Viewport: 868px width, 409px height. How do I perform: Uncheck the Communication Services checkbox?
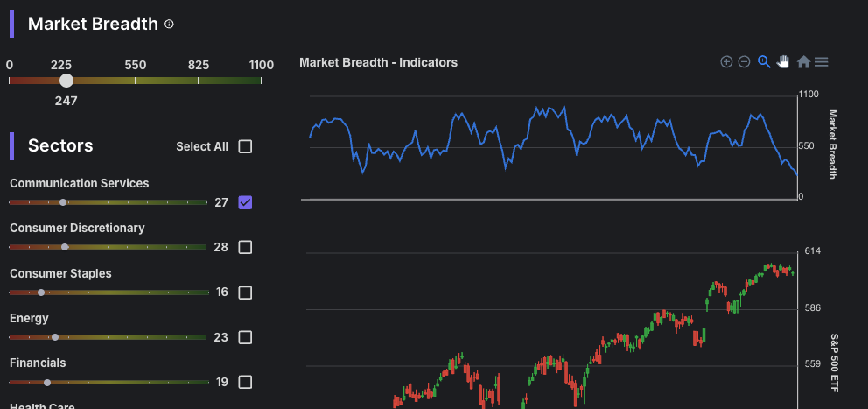245,202
